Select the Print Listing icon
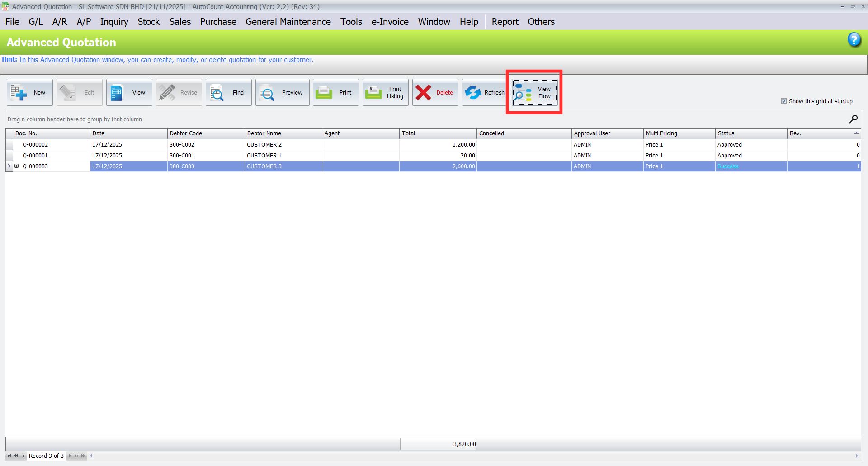868x466 pixels. coord(374,92)
